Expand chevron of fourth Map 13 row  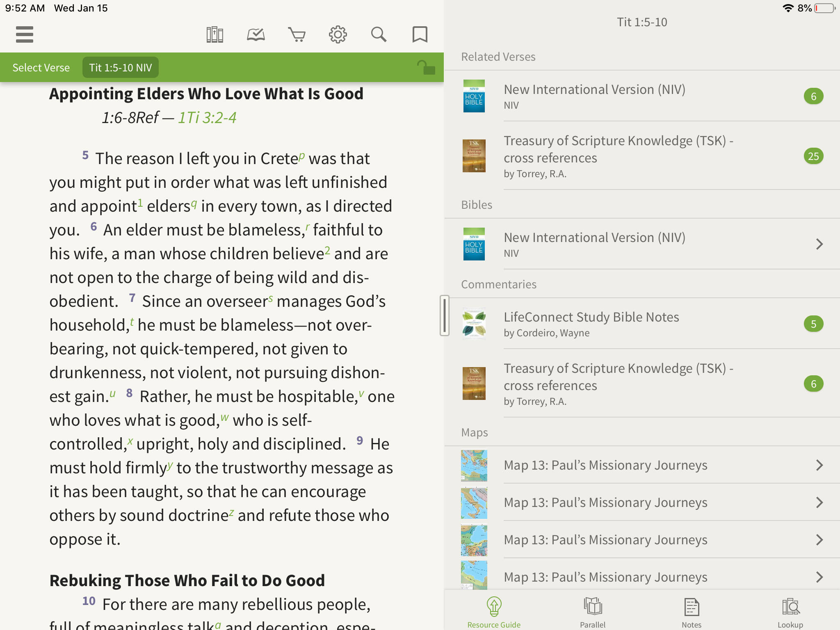click(819, 577)
